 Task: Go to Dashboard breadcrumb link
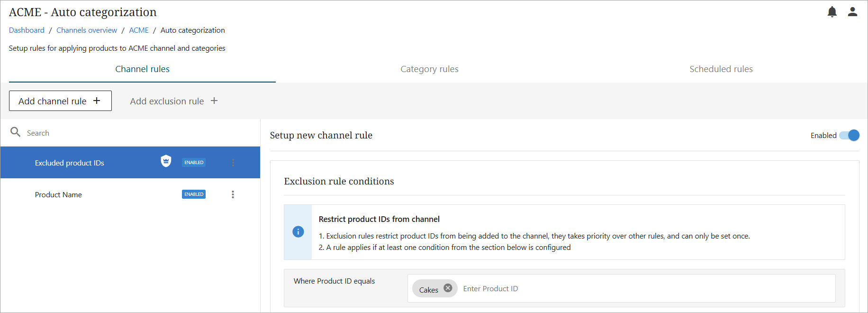pos(27,30)
